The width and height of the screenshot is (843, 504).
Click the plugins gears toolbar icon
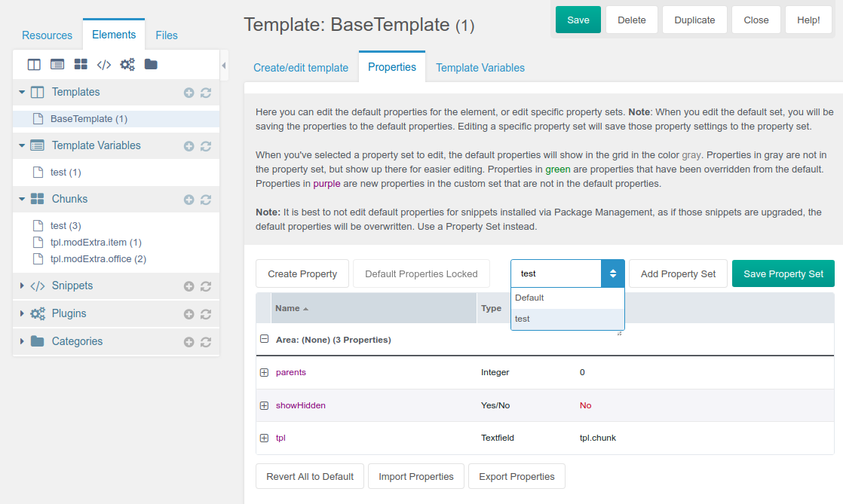pyautogui.click(x=127, y=65)
